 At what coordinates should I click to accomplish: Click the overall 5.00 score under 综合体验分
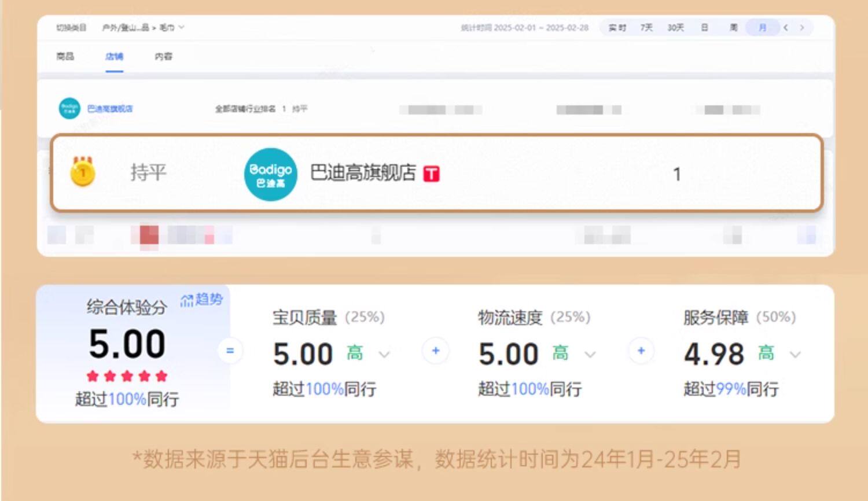click(127, 344)
